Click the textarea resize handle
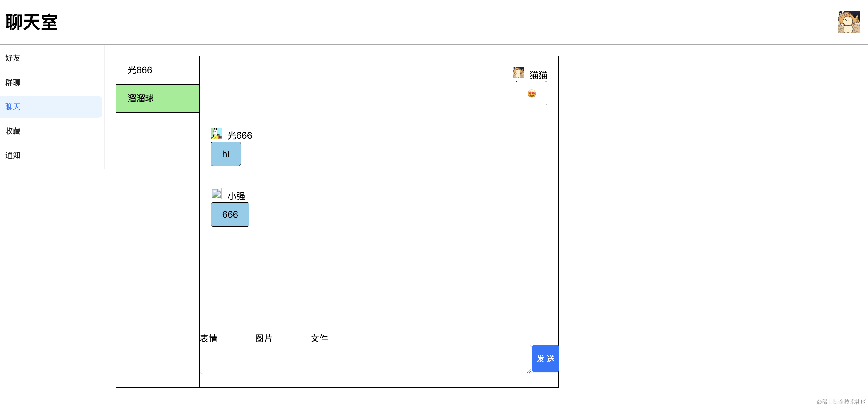 click(528, 371)
